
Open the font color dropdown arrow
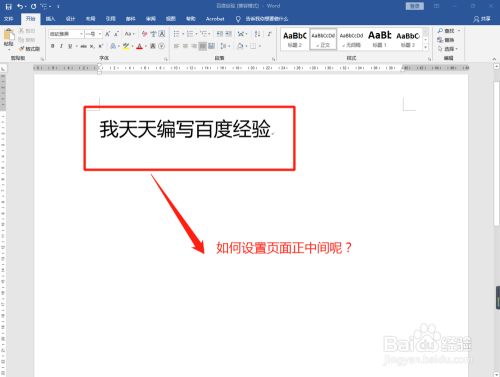point(146,46)
